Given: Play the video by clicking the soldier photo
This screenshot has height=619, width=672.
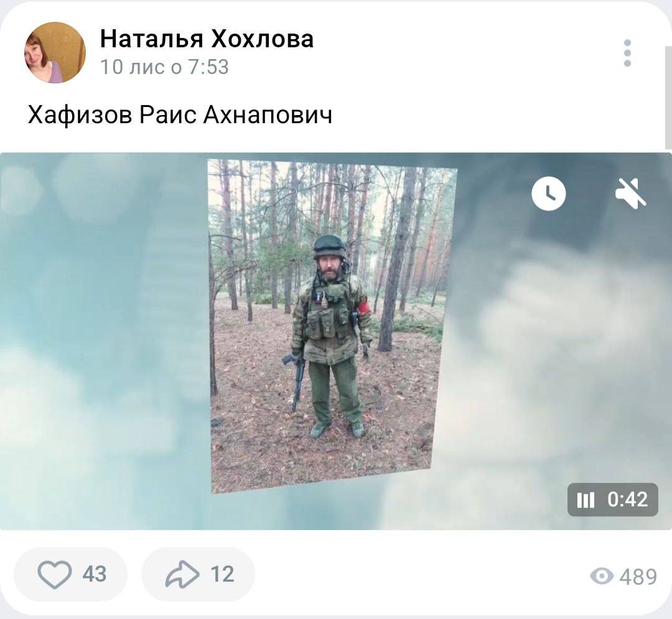Looking at the screenshot, I should tap(332, 327).
